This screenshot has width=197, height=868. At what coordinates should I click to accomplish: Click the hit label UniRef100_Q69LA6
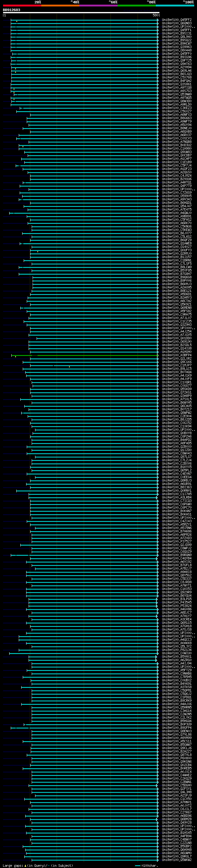(177, 71)
